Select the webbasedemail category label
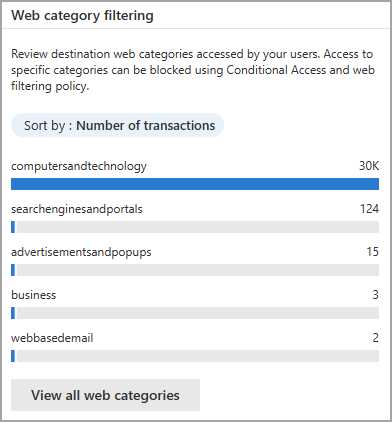This screenshot has height=422, width=392. tap(52, 338)
